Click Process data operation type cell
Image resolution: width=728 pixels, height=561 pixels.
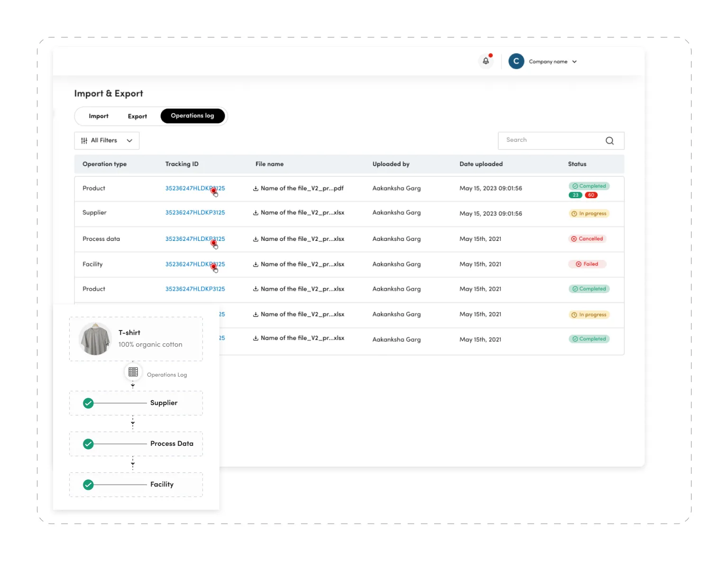(x=101, y=239)
